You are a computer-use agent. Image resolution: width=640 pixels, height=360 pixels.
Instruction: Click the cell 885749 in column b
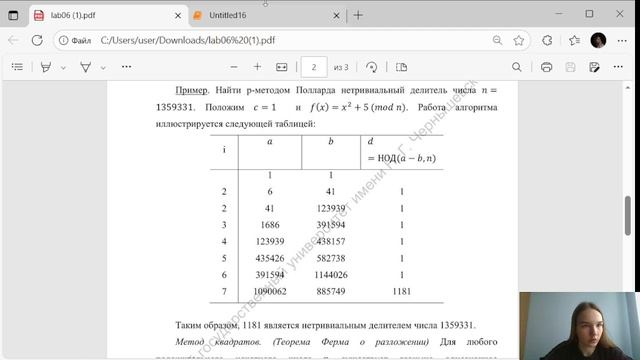tap(331, 291)
